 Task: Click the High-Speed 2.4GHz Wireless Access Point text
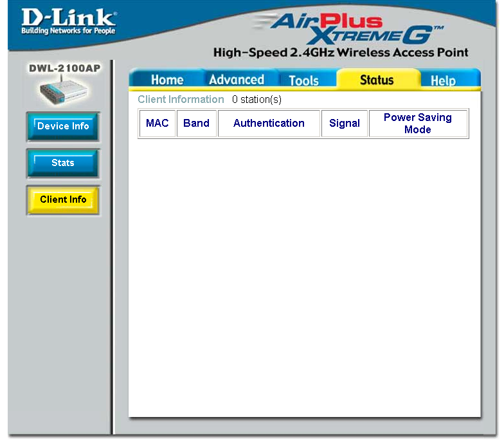point(341,53)
